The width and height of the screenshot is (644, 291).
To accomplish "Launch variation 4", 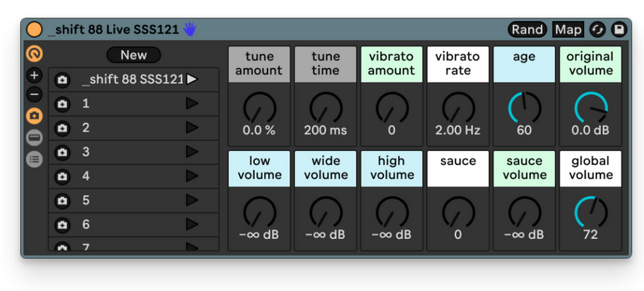I will pos(192,176).
